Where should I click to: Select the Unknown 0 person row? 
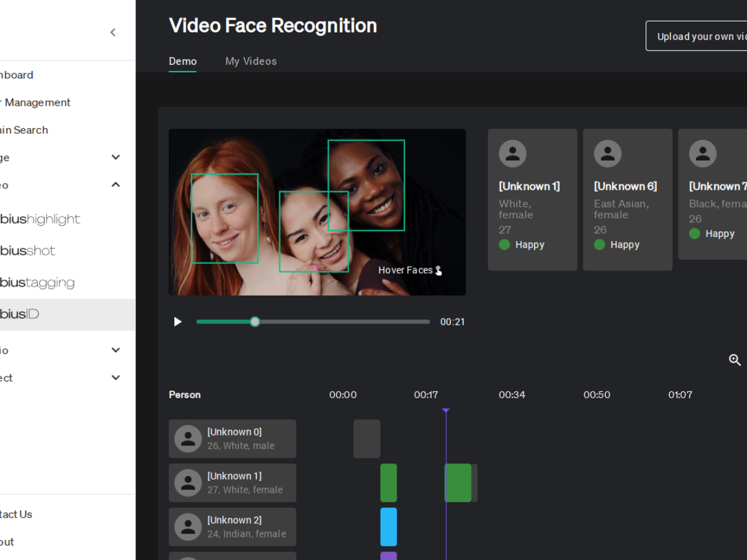tap(232, 439)
